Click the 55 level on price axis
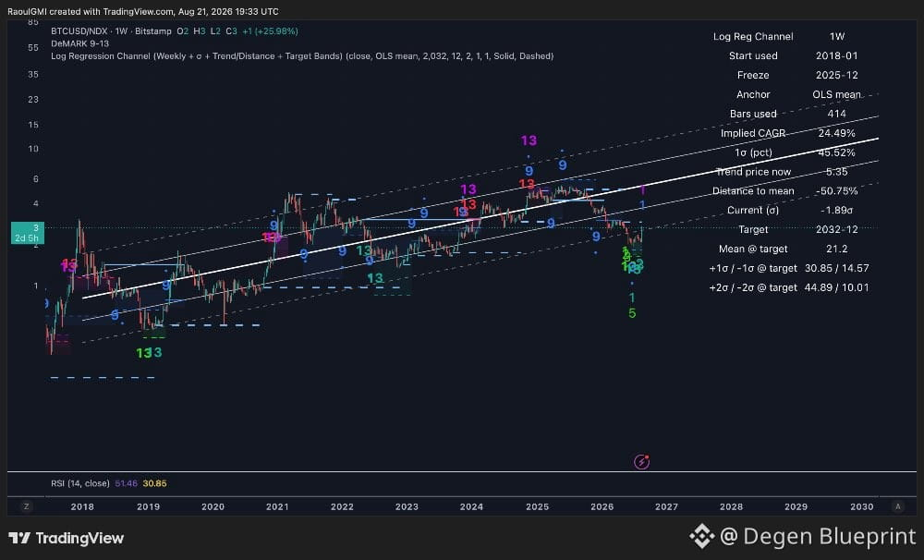The image size is (924, 560). tap(33, 48)
